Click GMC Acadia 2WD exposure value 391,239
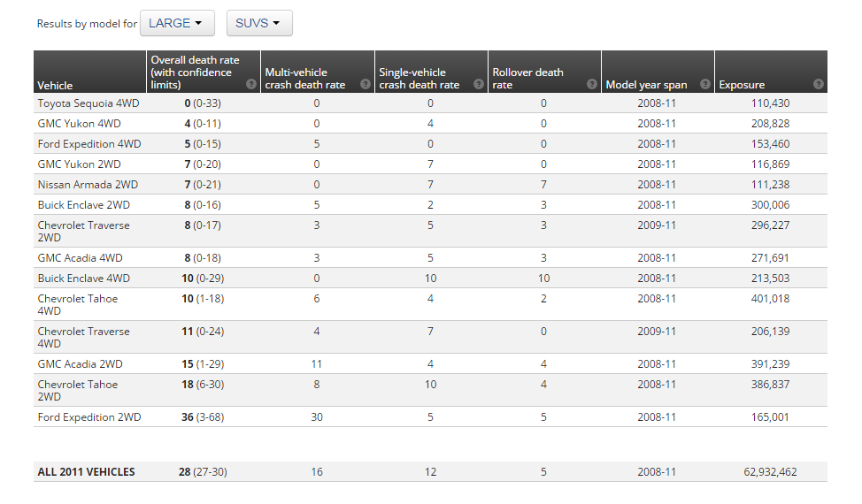Image resolution: width=862 pixels, height=504 pixels. pyautogui.click(x=766, y=364)
